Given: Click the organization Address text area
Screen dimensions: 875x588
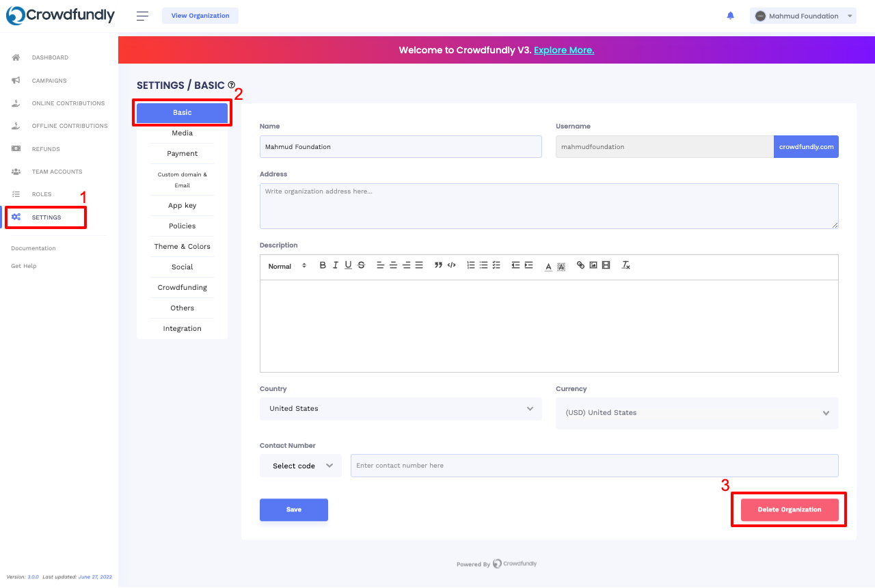Looking at the screenshot, I should 549,206.
